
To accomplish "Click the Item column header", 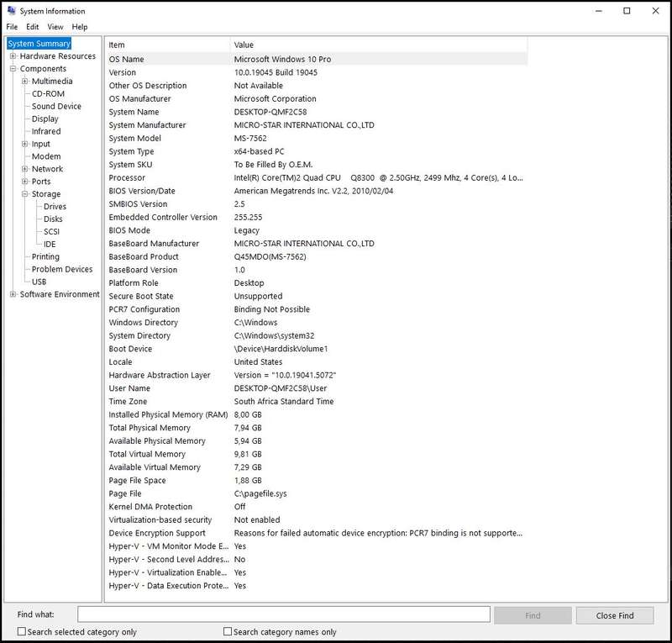I will [167, 45].
